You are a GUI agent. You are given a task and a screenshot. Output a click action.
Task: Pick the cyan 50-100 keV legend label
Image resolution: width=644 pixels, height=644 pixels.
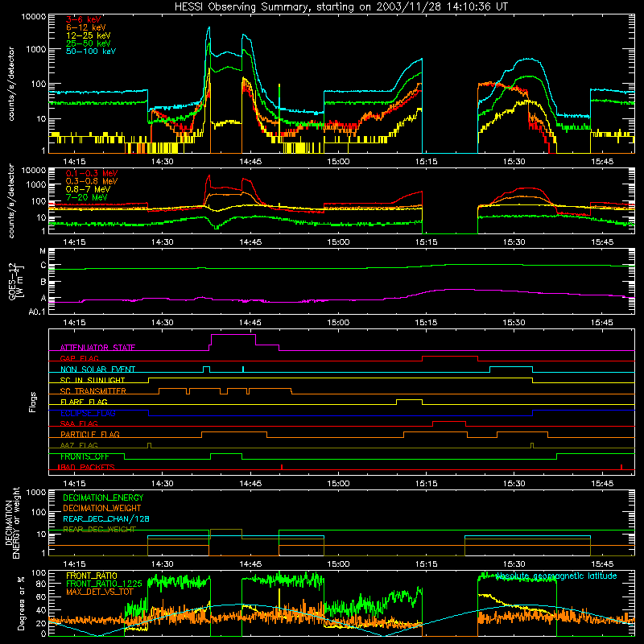(x=91, y=52)
